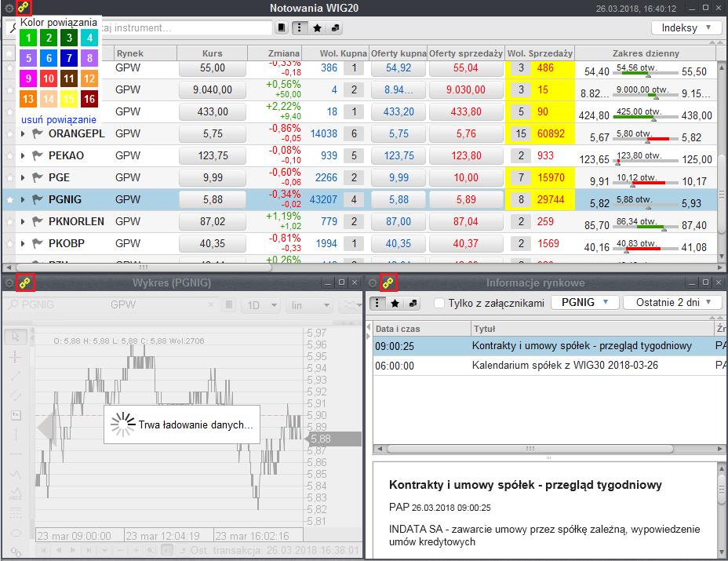Viewport: 728px width, 561px height.
Task: Select link color 7 blue swatch
Action: click(69, 58)
